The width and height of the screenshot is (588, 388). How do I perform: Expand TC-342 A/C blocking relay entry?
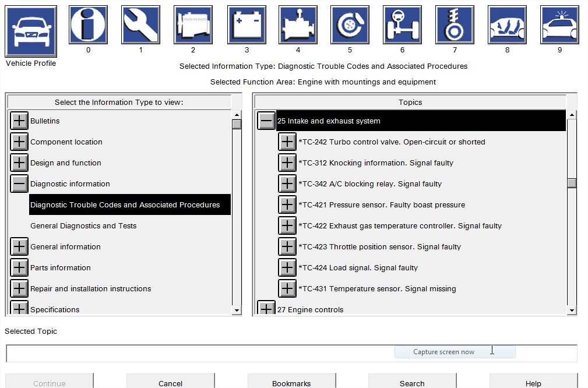pyautogui.click(x=287, y=184)
